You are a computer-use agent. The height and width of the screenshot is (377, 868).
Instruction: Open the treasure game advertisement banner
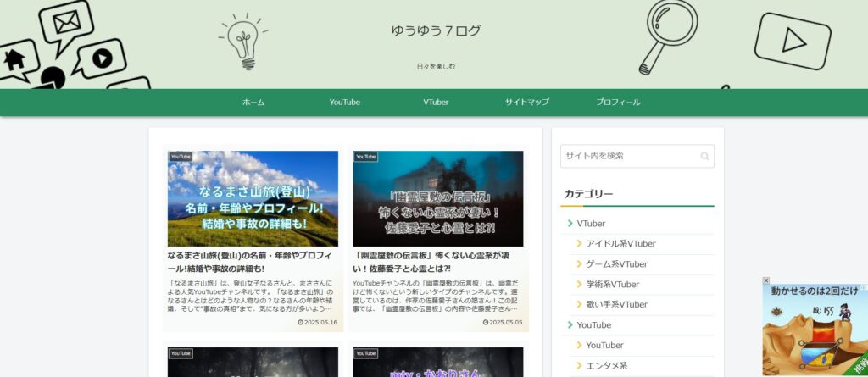(815, 330)
